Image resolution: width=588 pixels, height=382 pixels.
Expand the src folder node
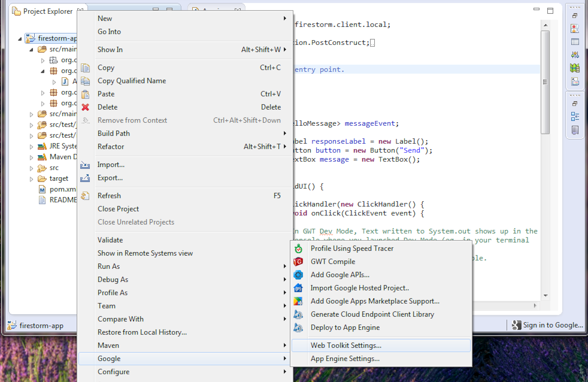pos(31,168)
